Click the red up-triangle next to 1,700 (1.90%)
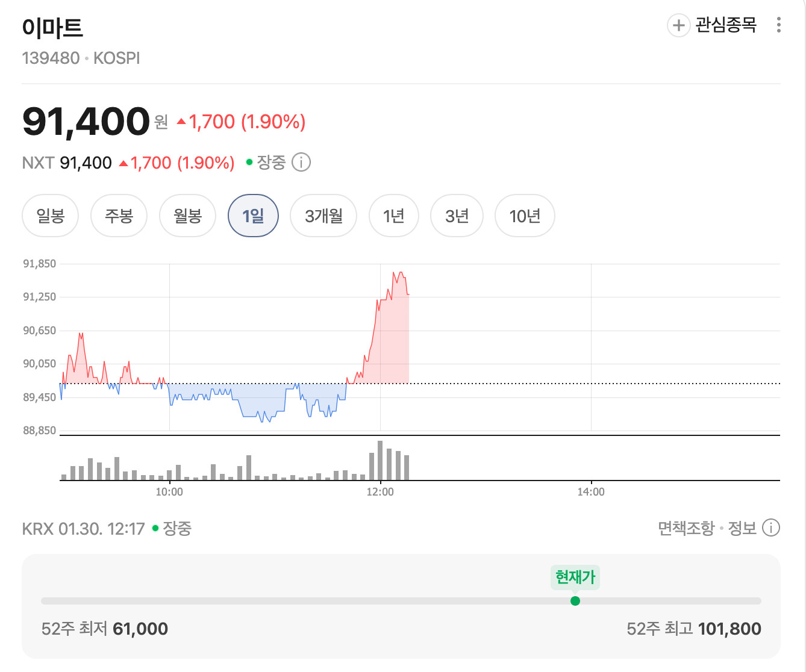The width and height of the screenshot is (806, 672). [181, 122]
